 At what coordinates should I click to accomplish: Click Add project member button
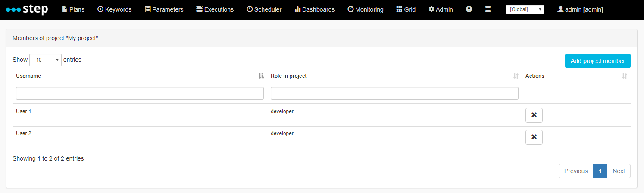point(598,61)
